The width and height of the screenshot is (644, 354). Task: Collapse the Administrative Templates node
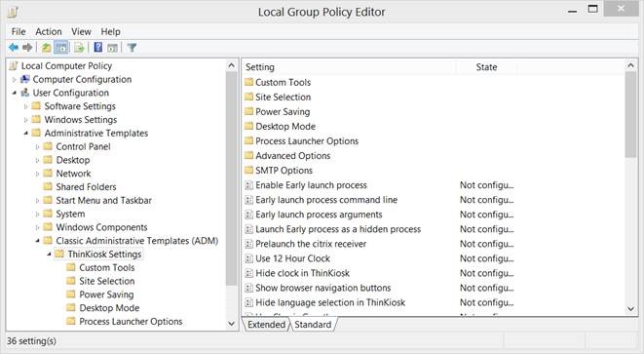(x=26, y=134)
